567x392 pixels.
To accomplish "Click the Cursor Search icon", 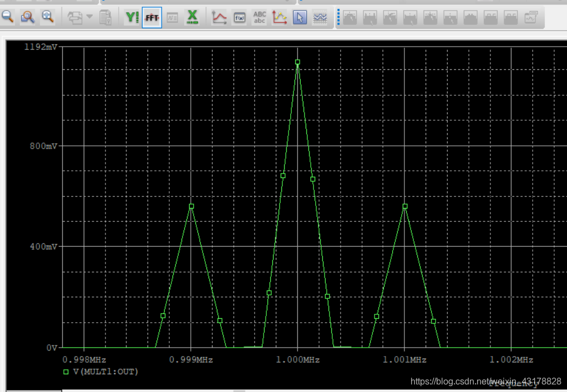I will (x=470, y=17).
